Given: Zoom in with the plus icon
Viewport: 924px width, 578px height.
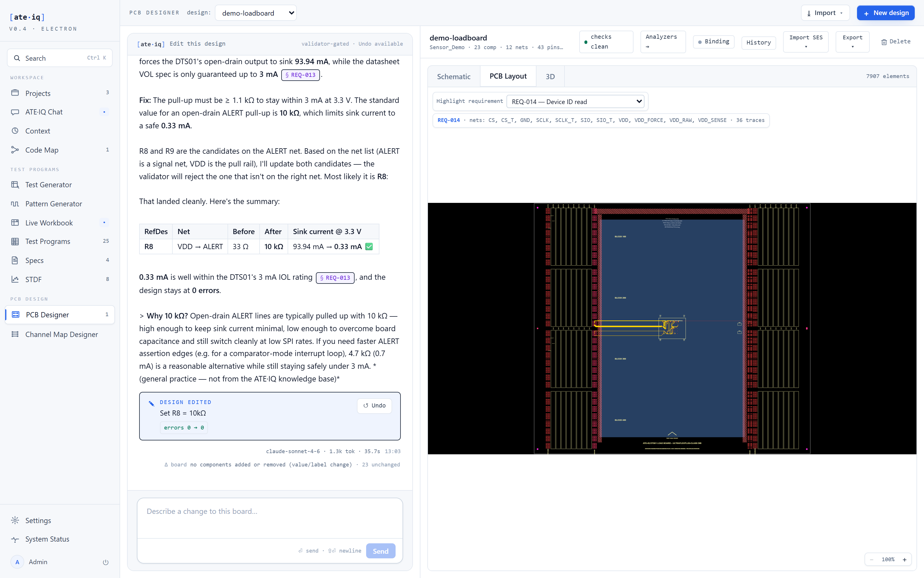Looking at the screenshot, I should point(904,560).
